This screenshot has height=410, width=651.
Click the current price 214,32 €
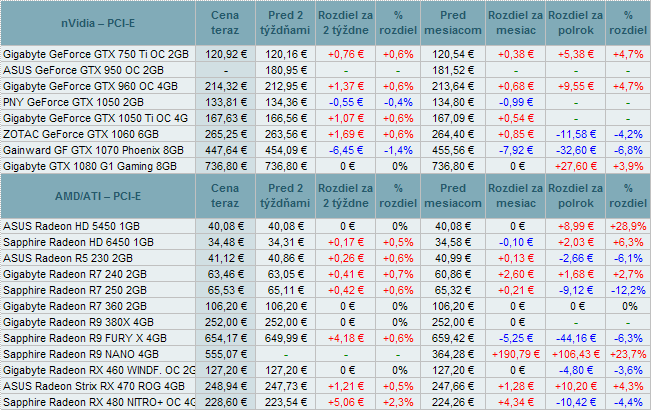225,86
